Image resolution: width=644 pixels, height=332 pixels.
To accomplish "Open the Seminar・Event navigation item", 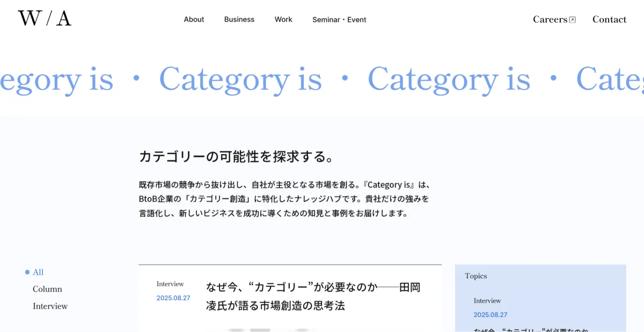I will 339,20.
